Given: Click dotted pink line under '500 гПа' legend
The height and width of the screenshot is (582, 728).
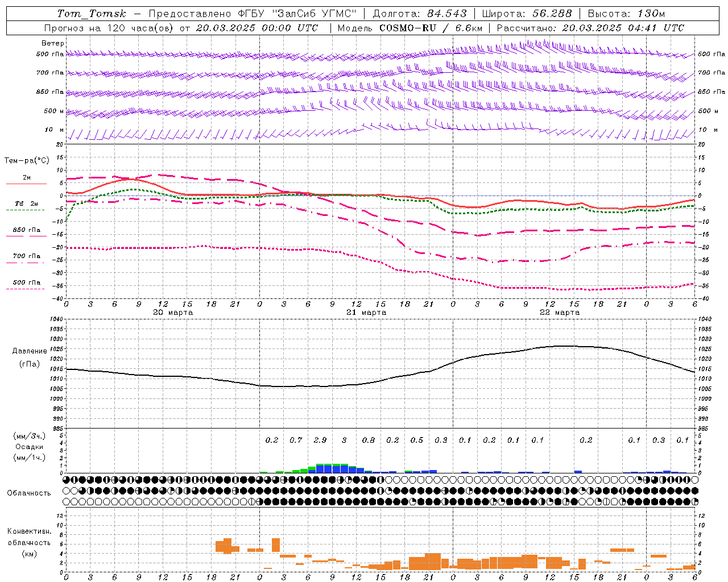Looking at the screenshot, I should pos(25,289).
